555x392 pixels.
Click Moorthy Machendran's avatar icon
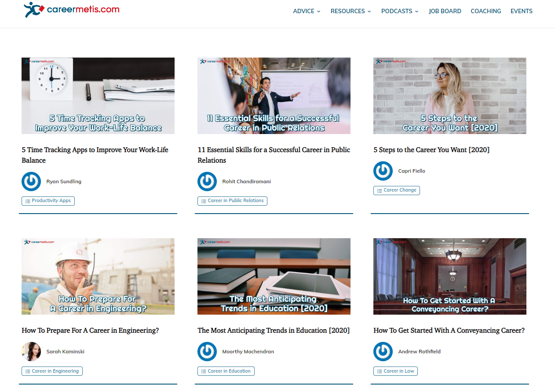207,352
